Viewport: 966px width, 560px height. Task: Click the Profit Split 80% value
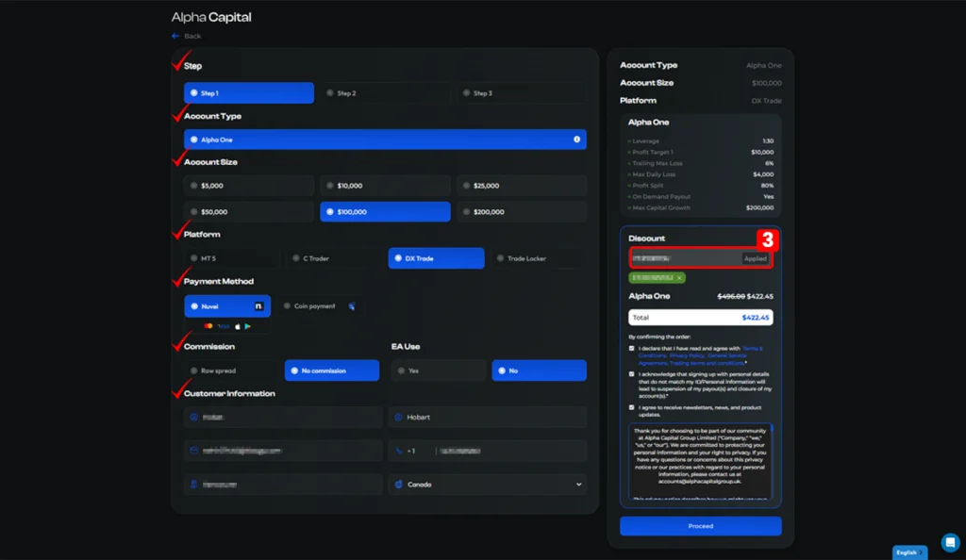[x=767, y=185]
